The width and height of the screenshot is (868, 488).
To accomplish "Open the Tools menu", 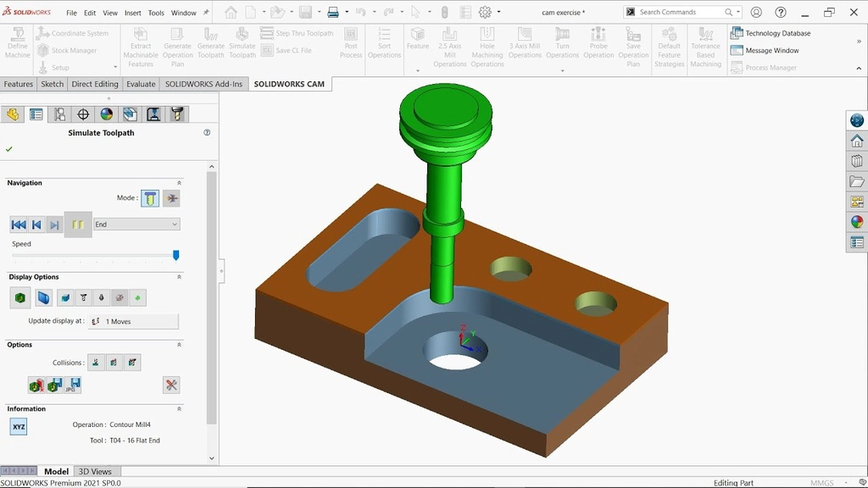I will coord(155,13).
